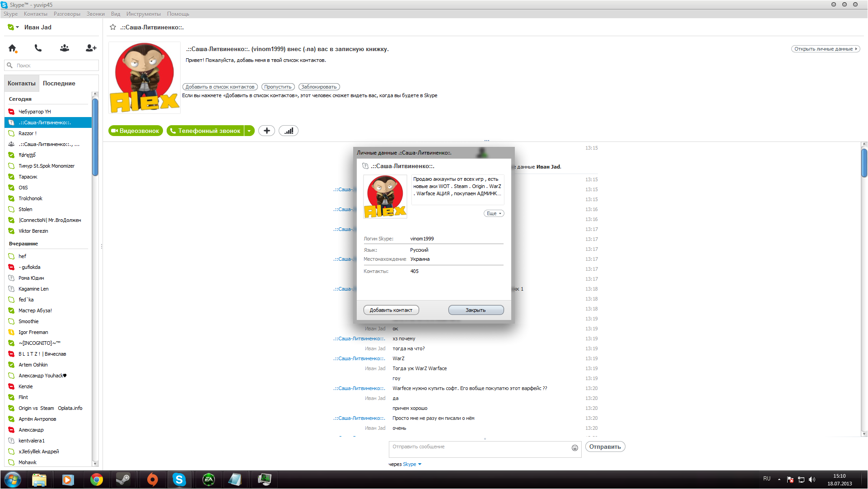Viewport: 868px width, 489px height.
Task: Click the Заблокировать button
Action: [x=319, y=87]
